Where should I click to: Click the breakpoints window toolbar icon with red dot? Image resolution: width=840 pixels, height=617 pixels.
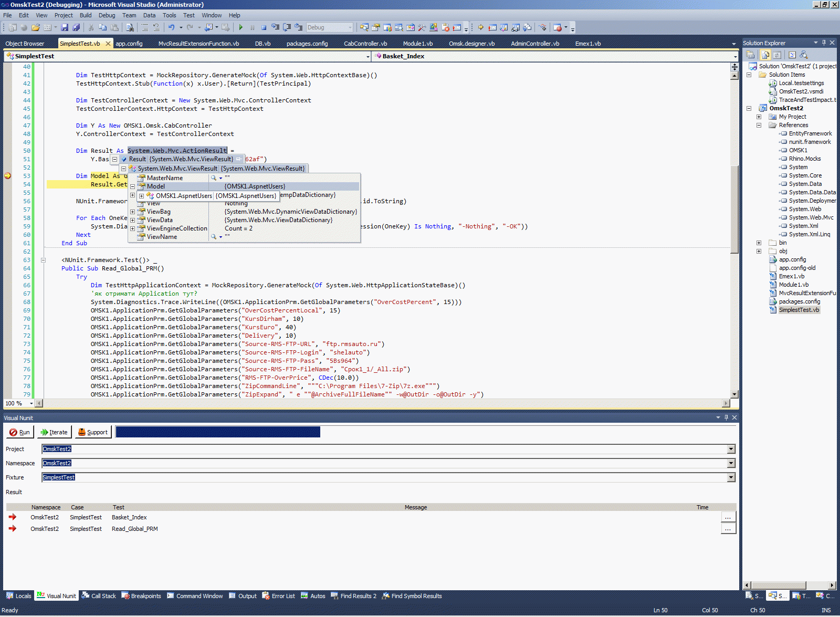pyautogui.click(x=558, y=27)
